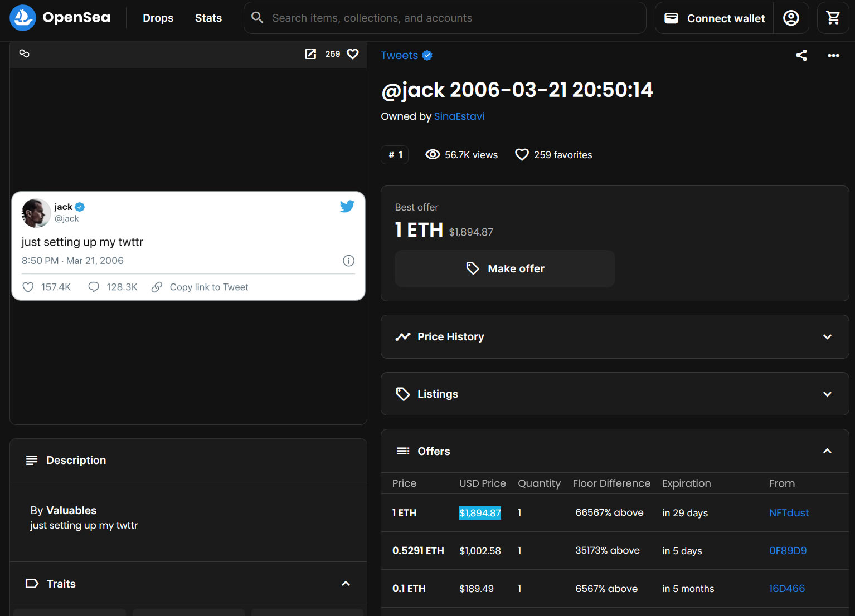Click the Traits label icon
Screen dimensions: 855x616
tap(32, 584)
